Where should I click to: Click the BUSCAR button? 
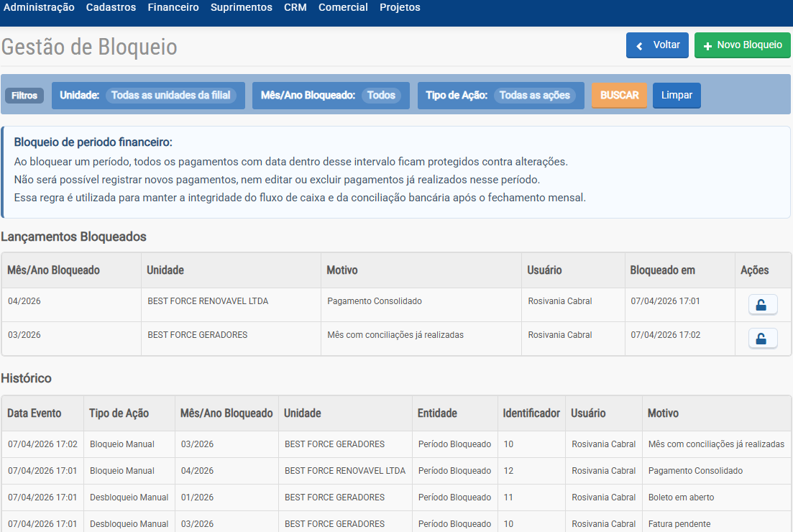[x=619, y=95]
